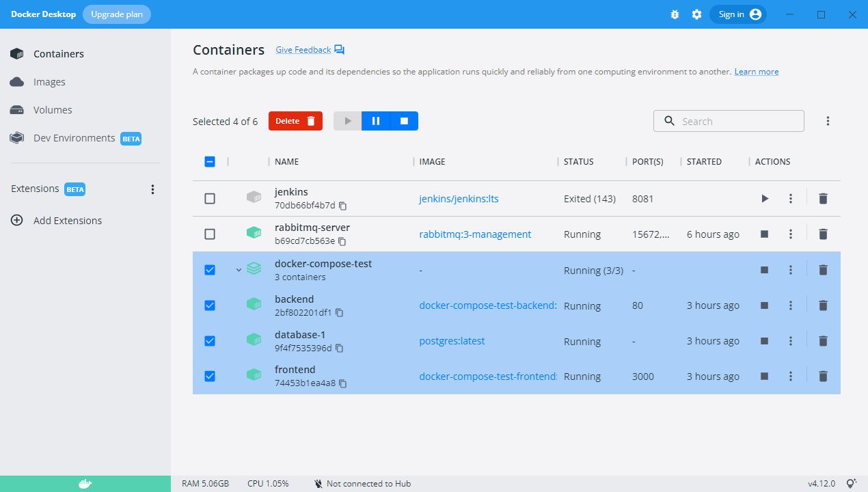Open the Sign in menu
The image size is (868, 492).
737,14
